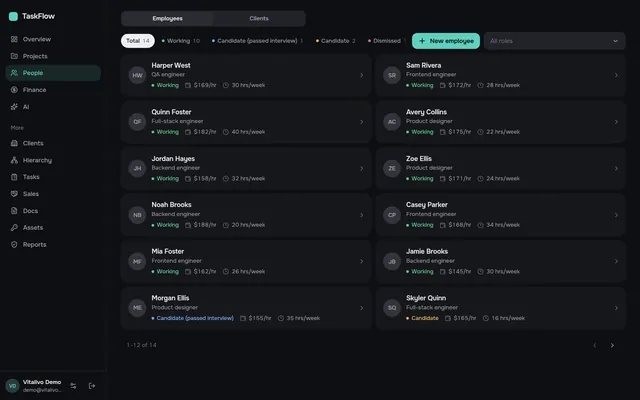Open the Hierarchy tree icon
Viewport: 640px width, 400px height.
[14, 160]
